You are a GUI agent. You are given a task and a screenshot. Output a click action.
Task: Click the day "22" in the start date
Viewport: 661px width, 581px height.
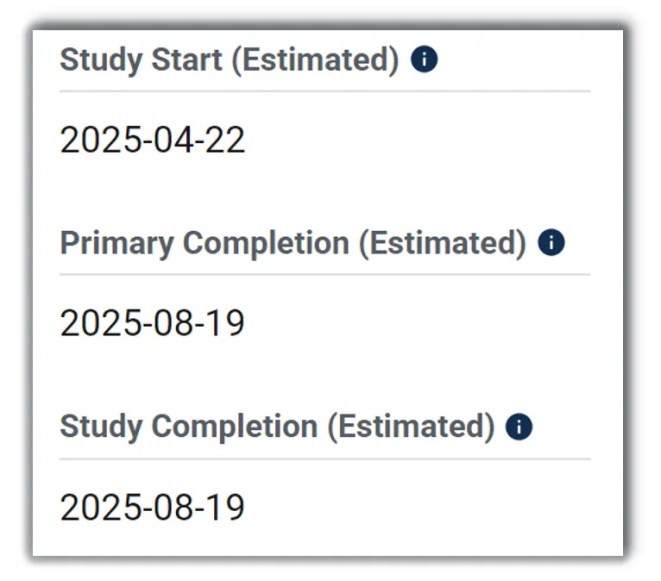coord(226,140)
